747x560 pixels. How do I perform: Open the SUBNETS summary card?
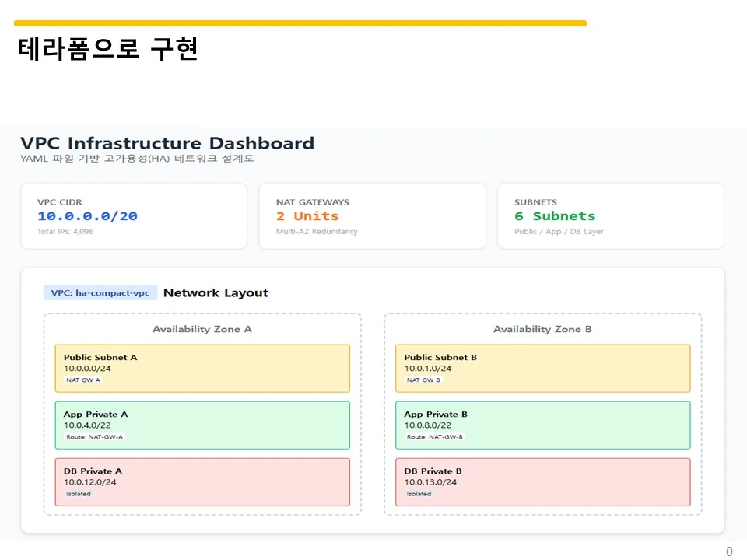611,215
